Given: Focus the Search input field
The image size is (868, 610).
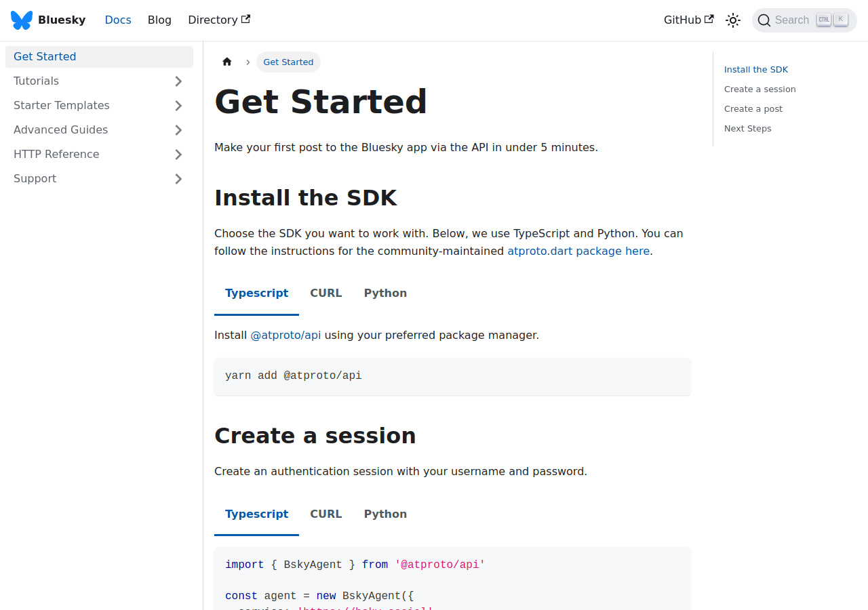Looking at the screenshot, I should [804, 20].
